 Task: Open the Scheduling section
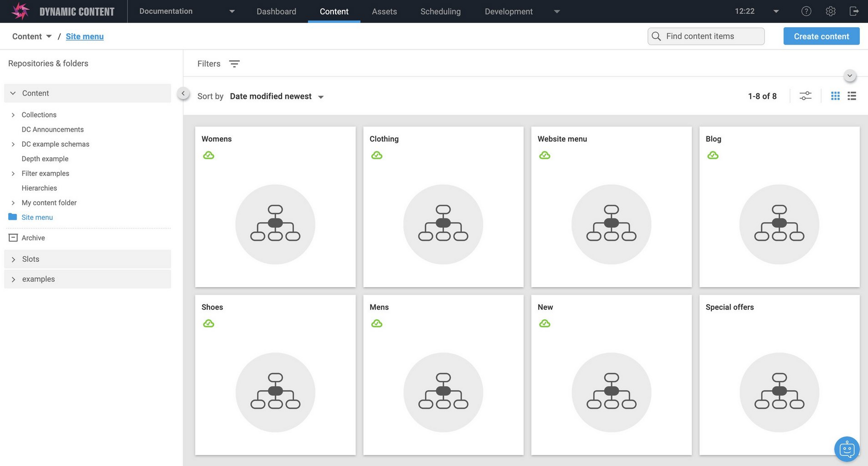tap(440, 11)
